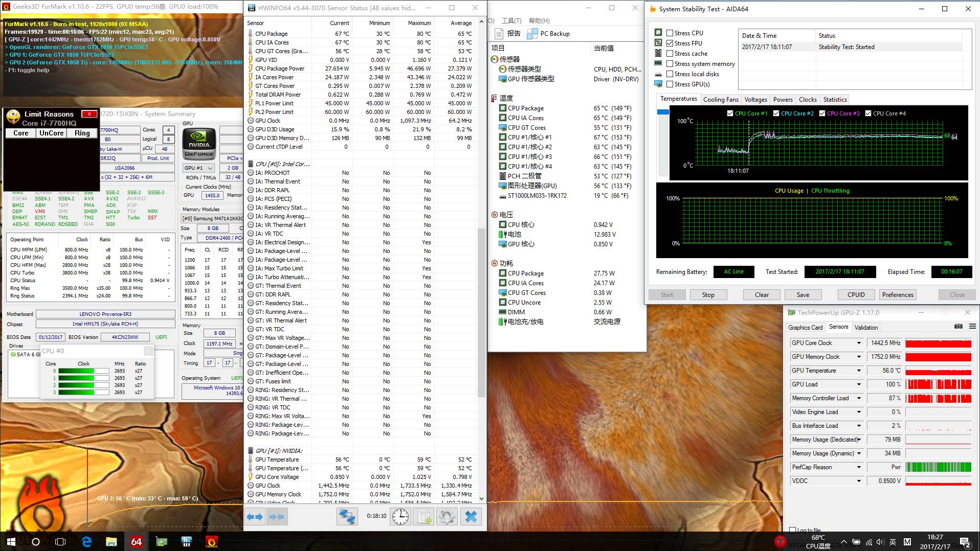Click HWiNFO expand-layout double arrows icon

tap(255, 517)
